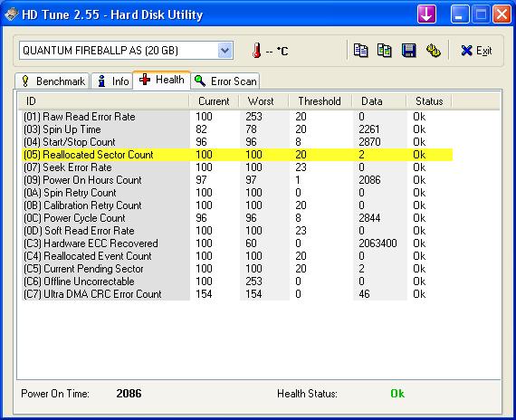Select the Reallocated Sector Count row
The image size is (516, 420).
(x=237, y=155)
